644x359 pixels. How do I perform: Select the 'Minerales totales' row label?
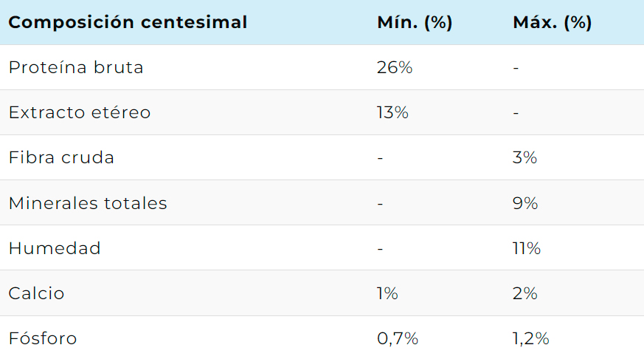[x=88, y=202]
